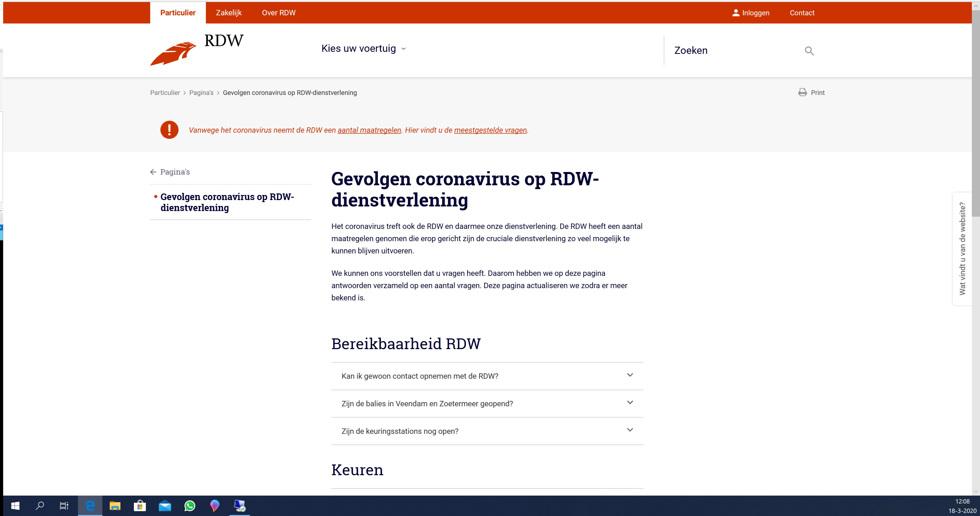Open the Kies uw voertuig dropdown
Image resolution: width=980 pixels, height=516 pixels.
(364, 48)
